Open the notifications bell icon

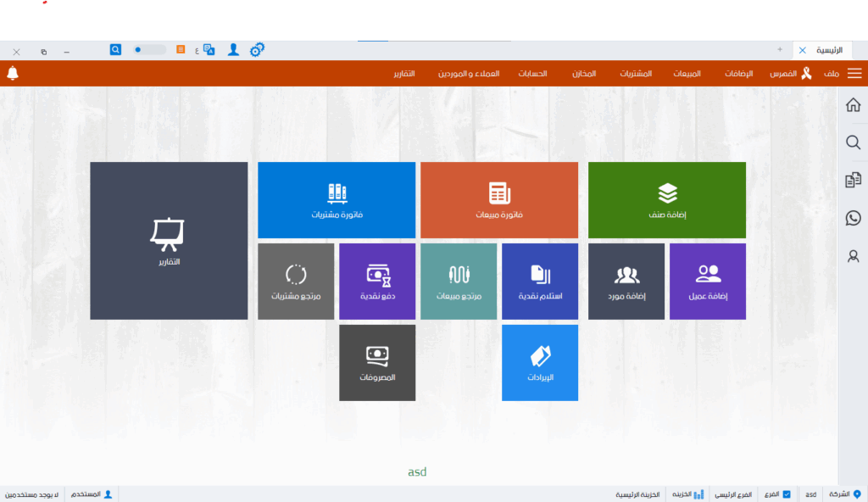tap(13, 74)
